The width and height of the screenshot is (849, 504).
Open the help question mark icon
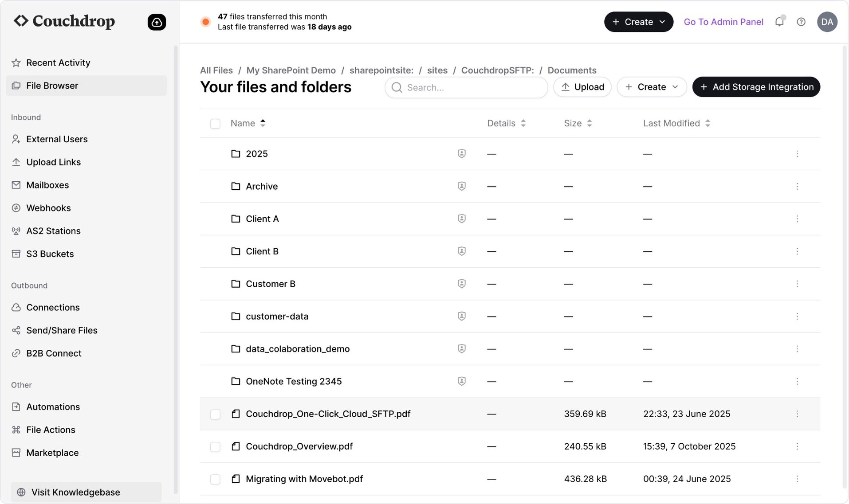click(801, 22)
